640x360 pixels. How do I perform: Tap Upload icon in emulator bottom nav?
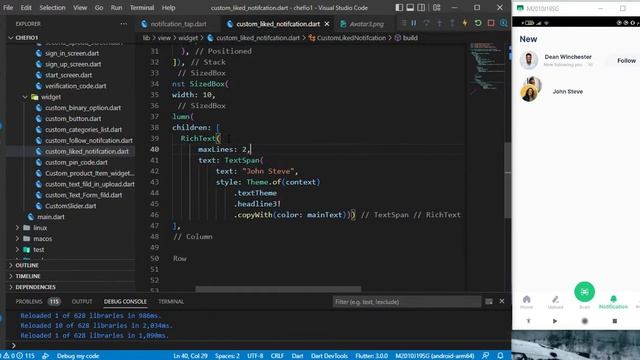pos(555,302)
